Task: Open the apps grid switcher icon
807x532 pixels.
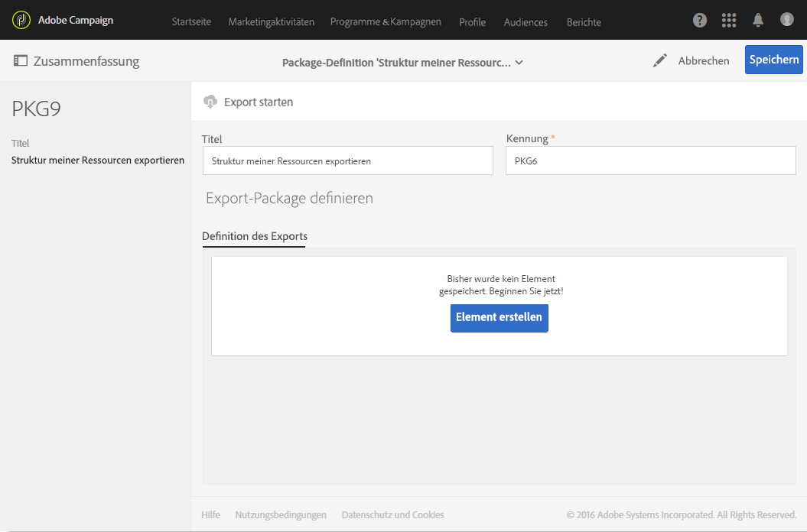Action: 729,21
